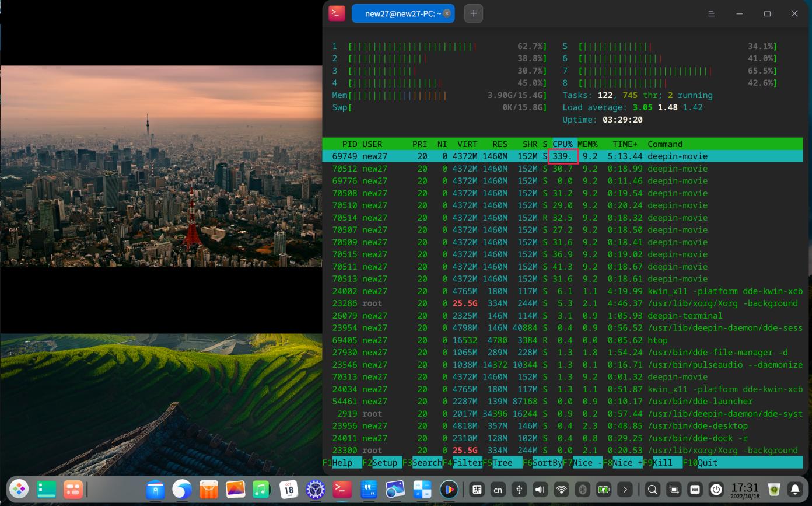Open Deepin Music from the dock
The width and height of the screenshot is (812, 506).
point(261,489)
